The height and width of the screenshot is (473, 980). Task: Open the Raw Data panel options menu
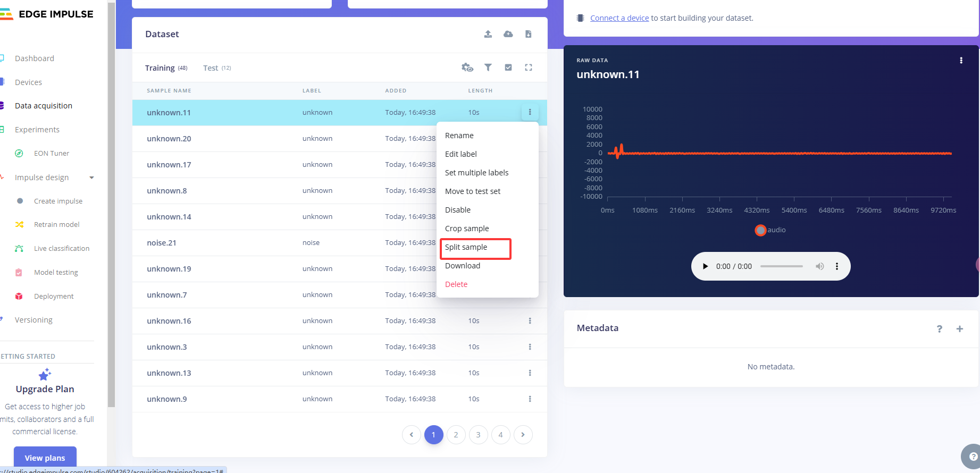(x=960, y=61)
